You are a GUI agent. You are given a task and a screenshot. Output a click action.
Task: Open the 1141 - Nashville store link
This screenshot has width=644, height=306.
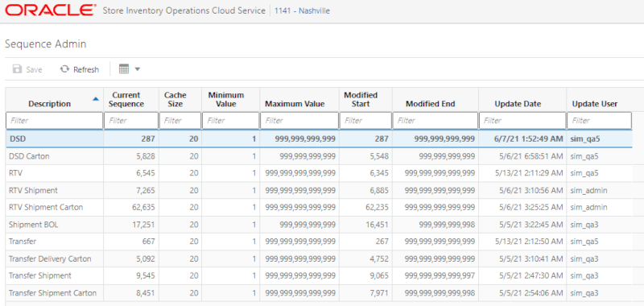coord(302,11)
